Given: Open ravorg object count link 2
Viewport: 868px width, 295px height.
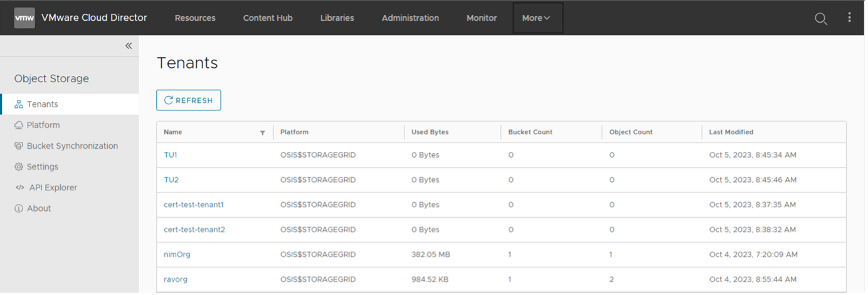Looking at the screenshot, I should [x=611, y=280].
